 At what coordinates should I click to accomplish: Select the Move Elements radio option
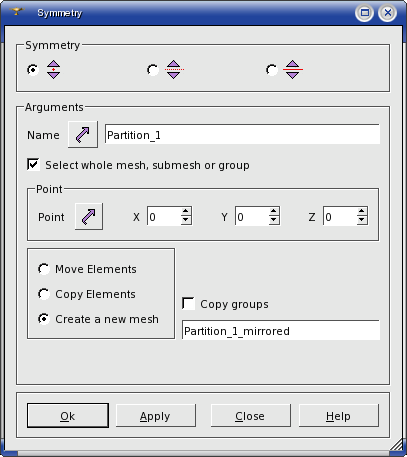tap(44, 269)
